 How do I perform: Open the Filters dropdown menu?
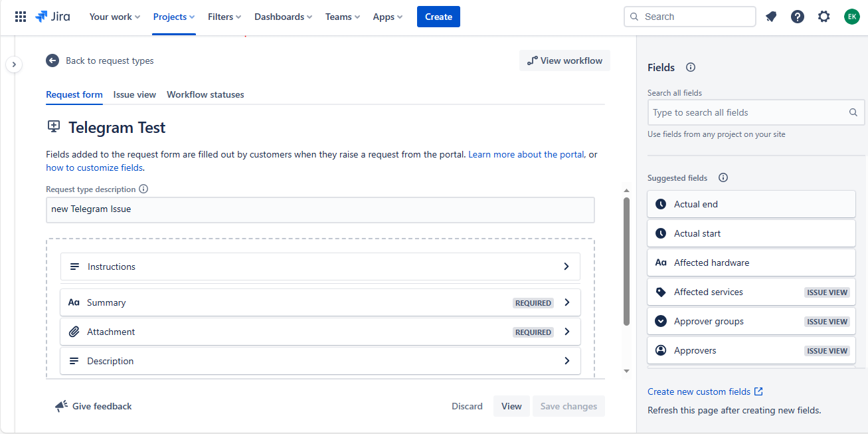pos(224,17)
